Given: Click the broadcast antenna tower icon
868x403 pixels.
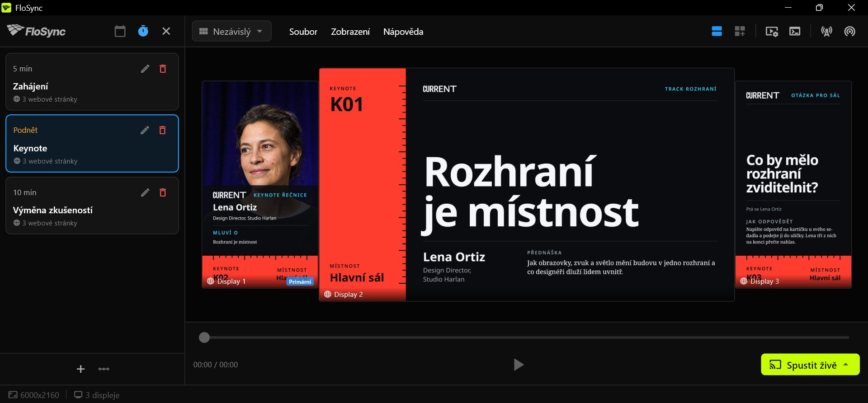Looking at the screenshot, I should [x=826, y=31].
